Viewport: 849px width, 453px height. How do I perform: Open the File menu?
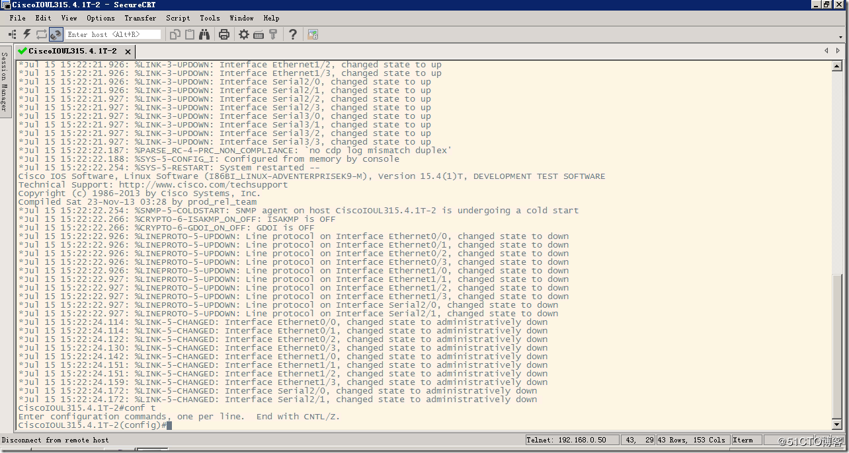tap(17, 18)
